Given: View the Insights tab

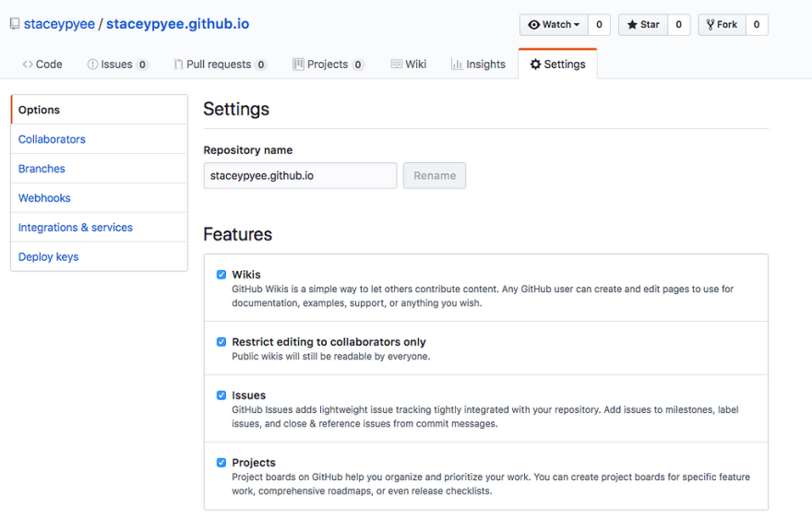Looking at the screenshot, I should pos(478,65).
